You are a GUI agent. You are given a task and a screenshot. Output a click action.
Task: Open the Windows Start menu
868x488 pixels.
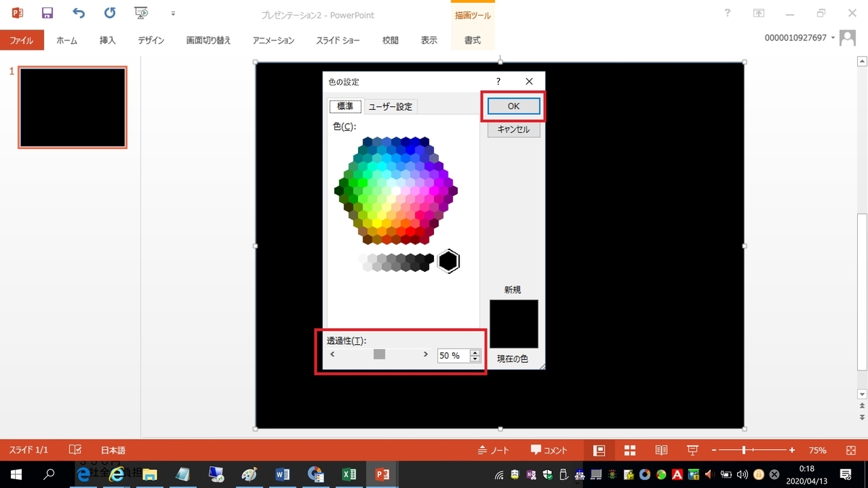coord(16,474)
